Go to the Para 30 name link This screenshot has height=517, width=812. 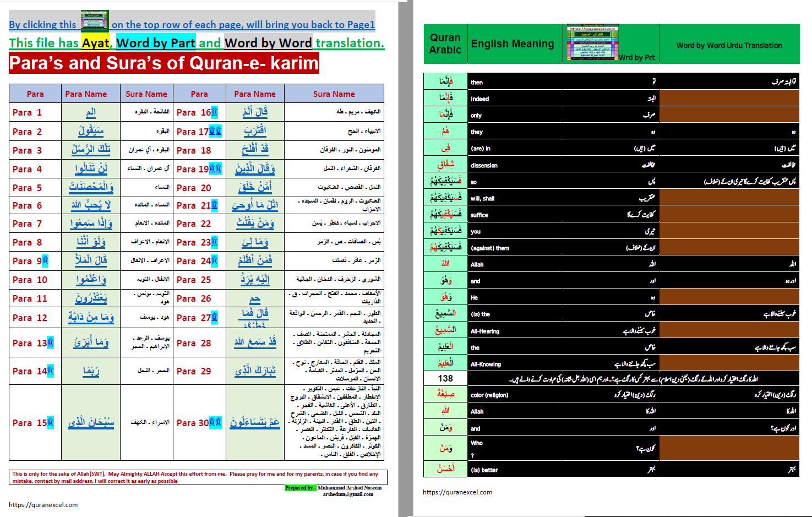tap(255, 422)
